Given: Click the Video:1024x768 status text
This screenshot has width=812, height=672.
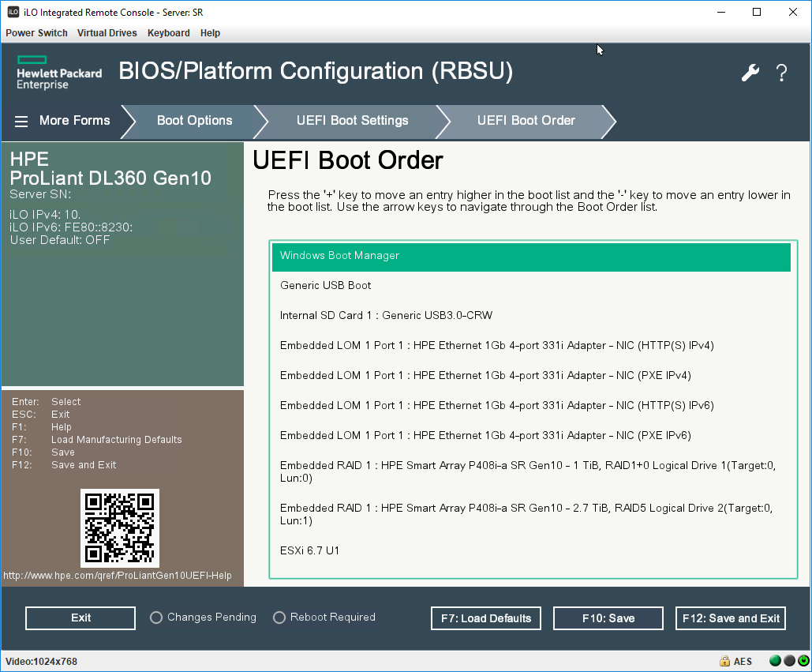Looking at the screenshot, I should (x=41, y=662).
